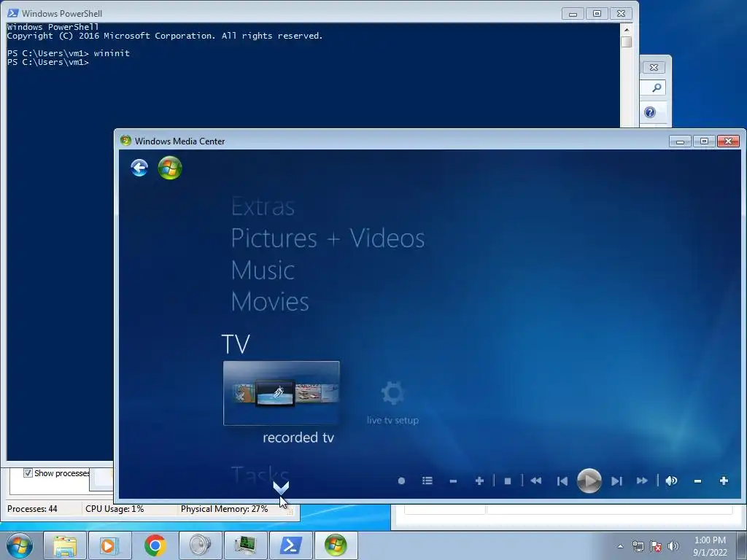Image resolution: width=747 pixels, height=560 pixels.
Task: Select the TV menu heading
Action: pyautogui.click(x=236, y=344)
